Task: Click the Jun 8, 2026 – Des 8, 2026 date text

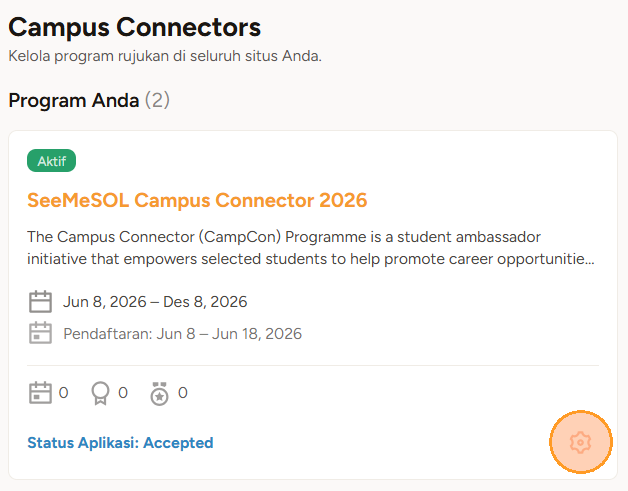Action: pyautogui.click(x=155, y=302)
